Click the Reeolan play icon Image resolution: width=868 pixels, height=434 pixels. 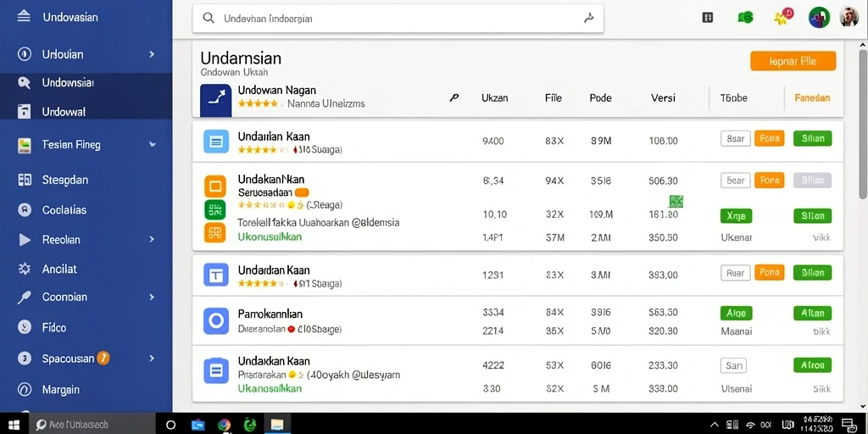25,240
